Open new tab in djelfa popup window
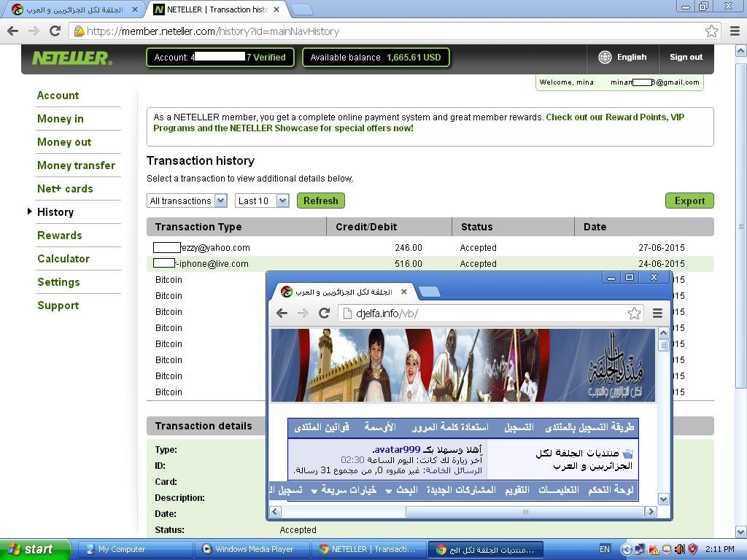This screenshot has width=747, height=560. [430, 292]
